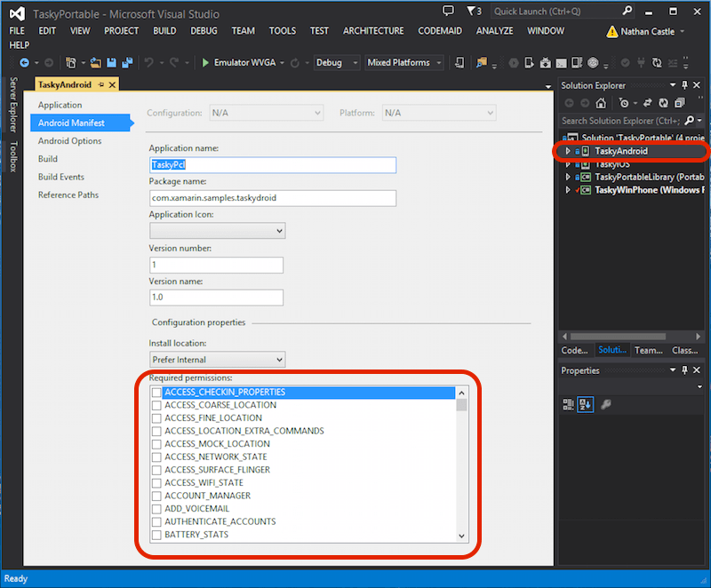Open the ARCHITECTURE menu
711x588 pixels.
pyautogui.click(x=373, y=30)
